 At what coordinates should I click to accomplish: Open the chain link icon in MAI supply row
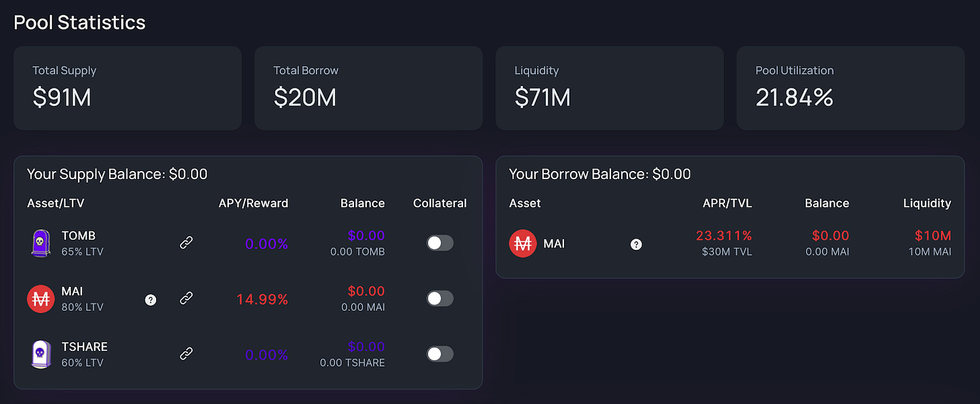pos(186,298)
